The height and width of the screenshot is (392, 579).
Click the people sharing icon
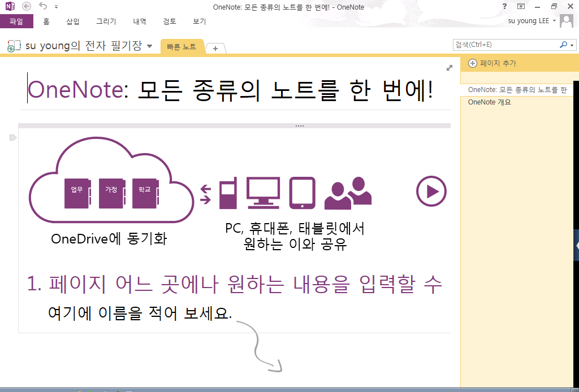click(x=348, y=193)
